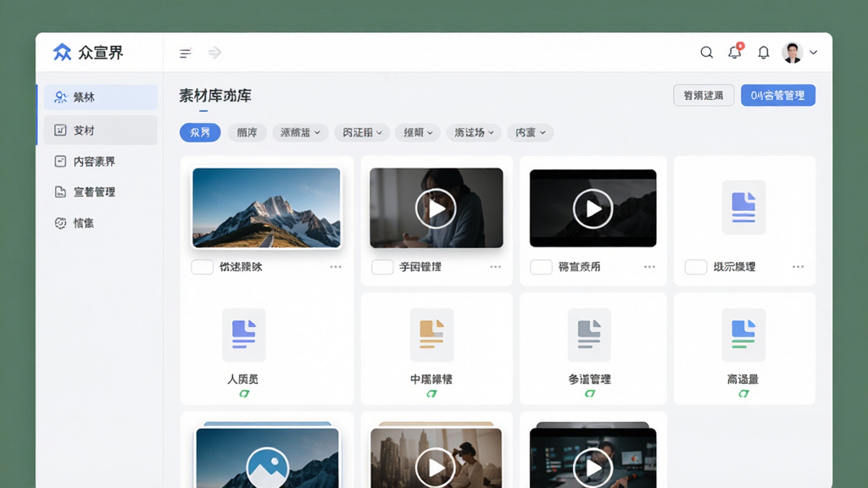This screenshot has width=868, height=488.
Task: Click the plain bell icon without a badge
Action: click(764, 53)
